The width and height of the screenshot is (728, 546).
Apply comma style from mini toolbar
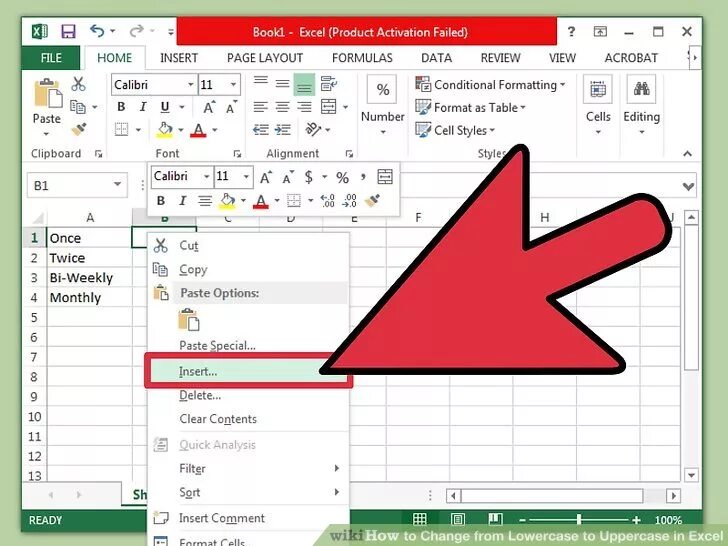point(363,177)
